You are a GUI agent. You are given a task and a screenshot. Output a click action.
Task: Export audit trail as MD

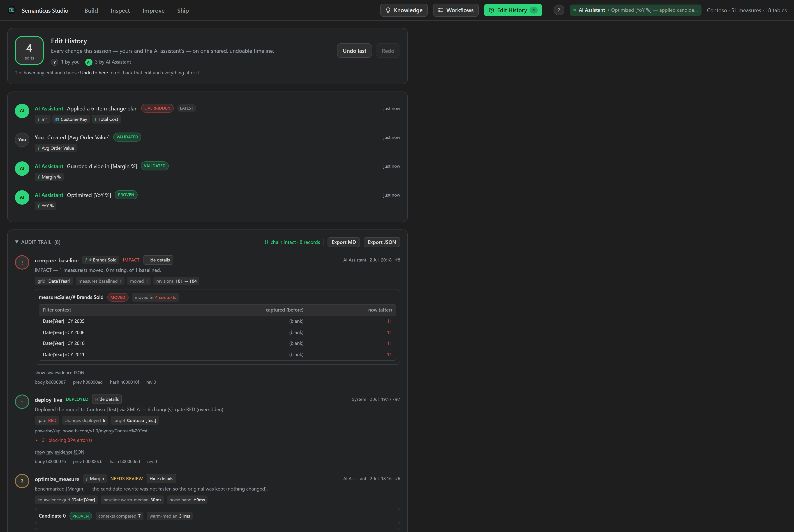(344, 242)
